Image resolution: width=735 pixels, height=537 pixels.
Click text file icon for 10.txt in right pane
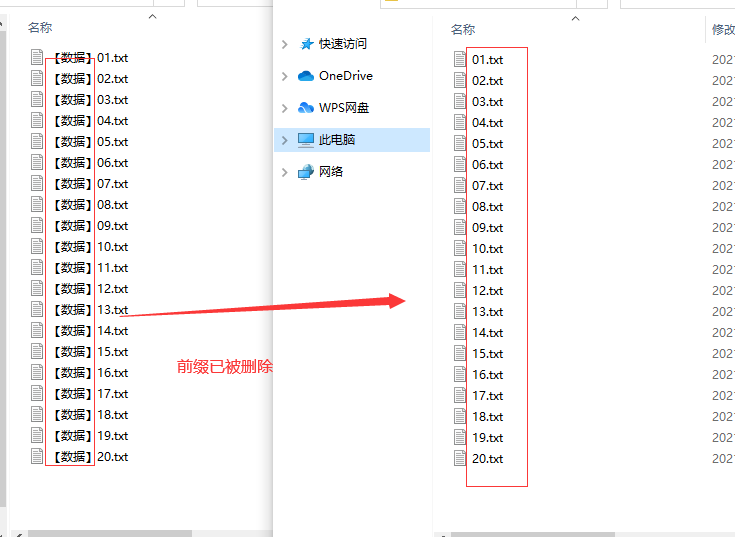[460, 248]
